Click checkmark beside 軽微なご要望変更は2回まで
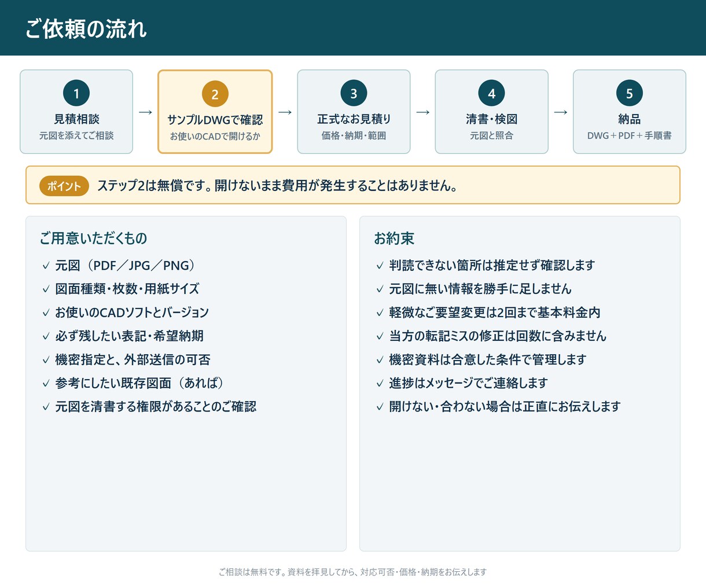 click(x=380, y=313)
